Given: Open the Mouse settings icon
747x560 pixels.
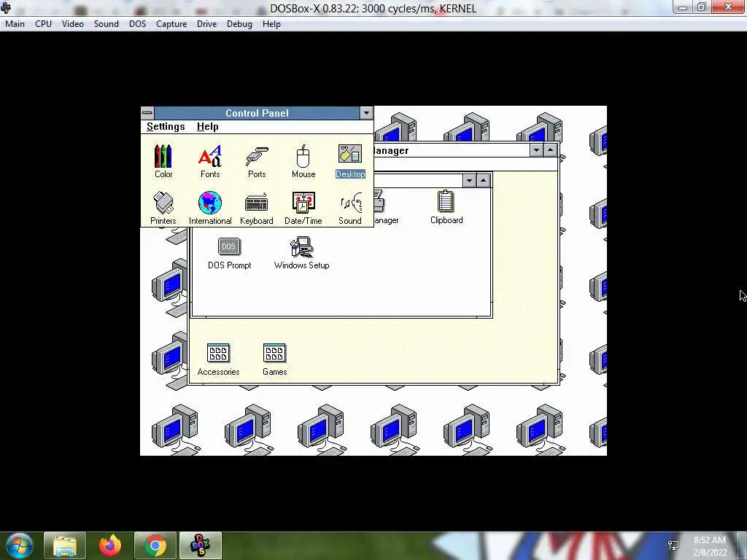Looking at the screenshot, I should (x=303, y=161).
